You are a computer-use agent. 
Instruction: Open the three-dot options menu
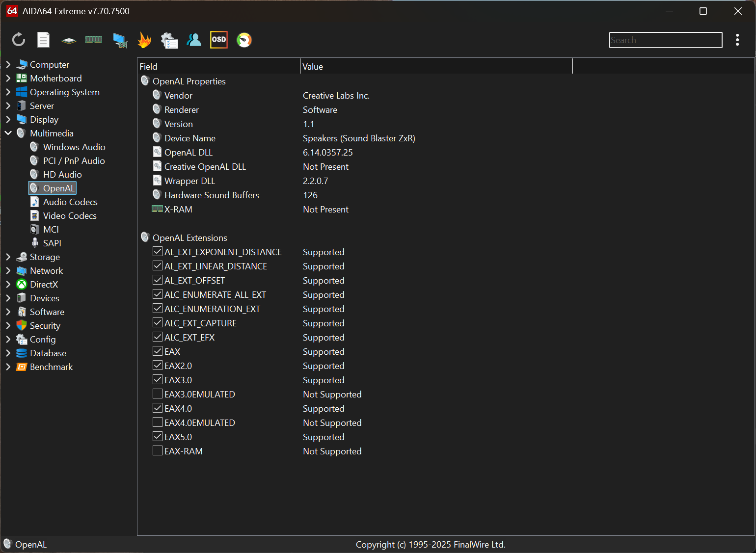tap(737, 40)
